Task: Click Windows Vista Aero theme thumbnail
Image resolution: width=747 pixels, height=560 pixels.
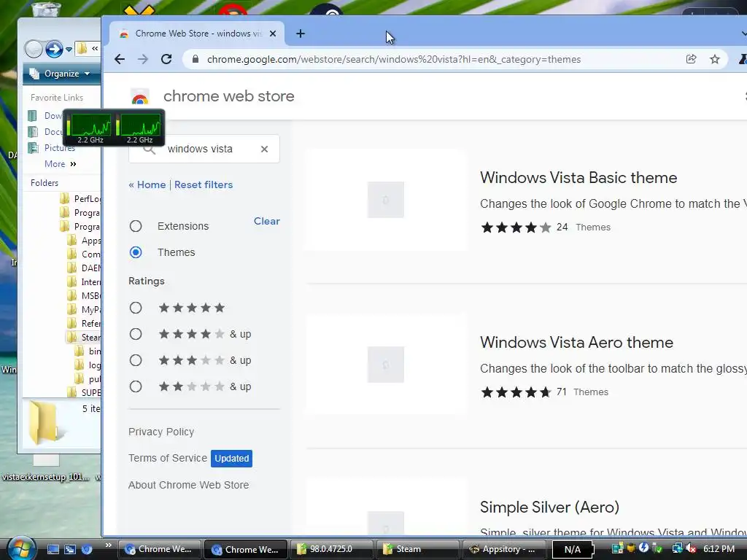Action: [x=386, y=365]
